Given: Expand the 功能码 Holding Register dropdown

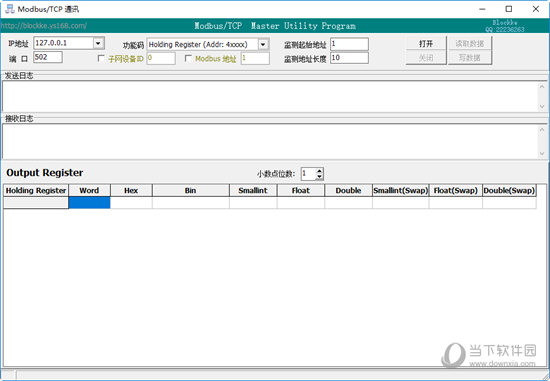Looking at the screenshot, I should click(x=263, y=44).
